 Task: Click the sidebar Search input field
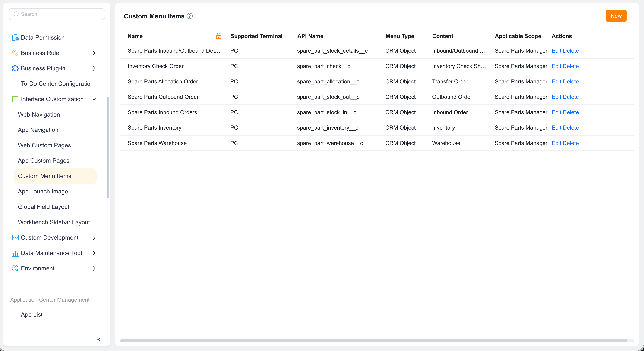pyautogui.click(x=57, y=14)
